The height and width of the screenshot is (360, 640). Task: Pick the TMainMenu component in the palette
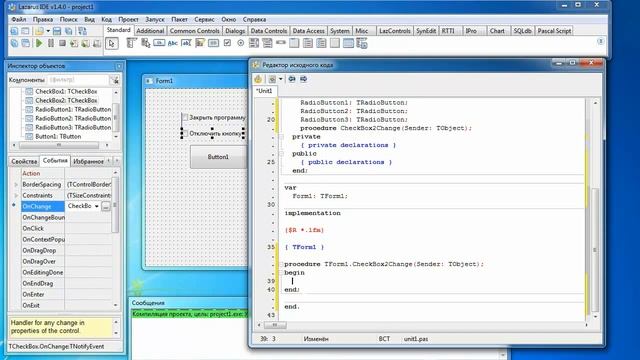pyautogui.click(x=131, y=43)
